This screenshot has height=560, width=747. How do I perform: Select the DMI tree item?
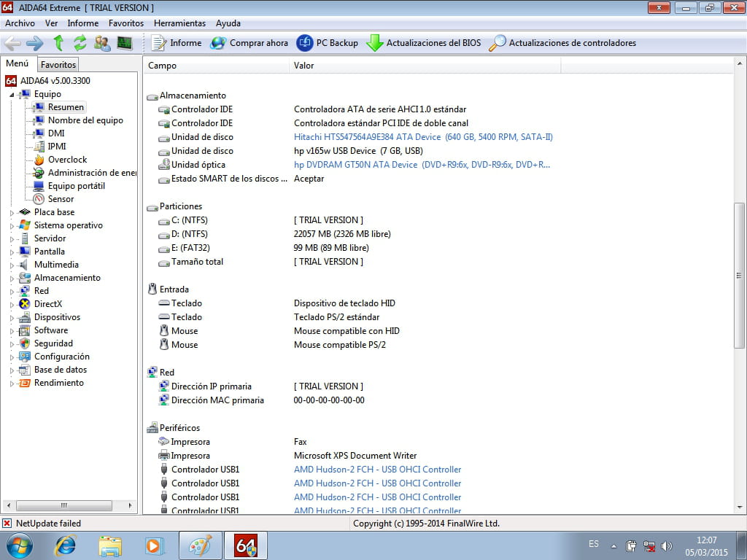coord(56,133)
